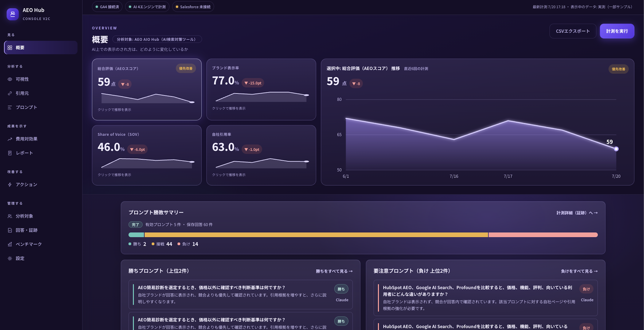Image resolution: width=644 pixels, height=330 pixels.
Task: Open the 概要 overview menu item
Action: 41,48
